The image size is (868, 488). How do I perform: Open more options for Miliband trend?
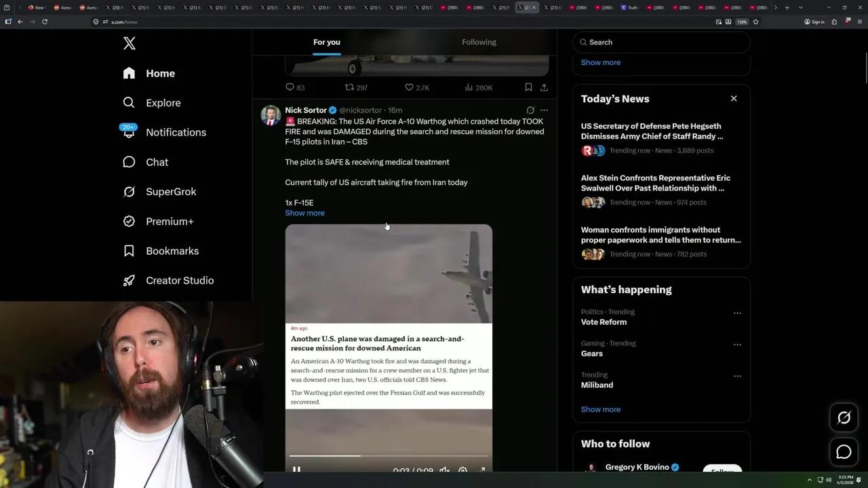pyautogui.click(x=737, y=376)
